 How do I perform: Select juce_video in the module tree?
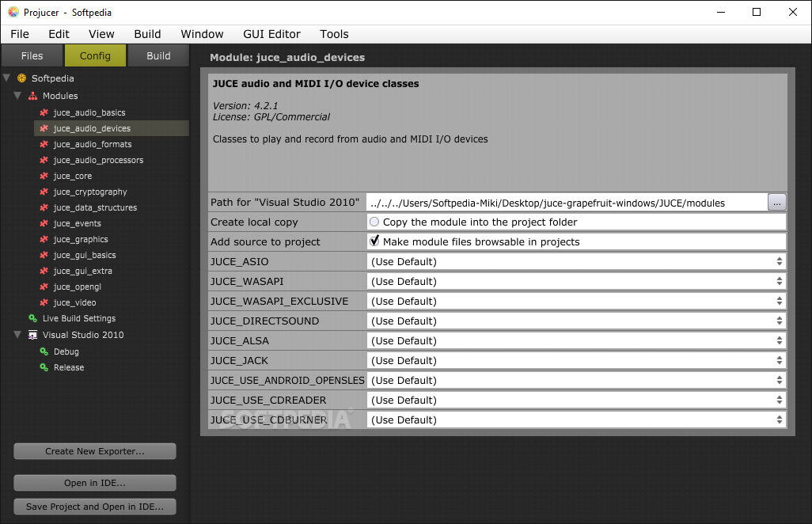point(74,302)
